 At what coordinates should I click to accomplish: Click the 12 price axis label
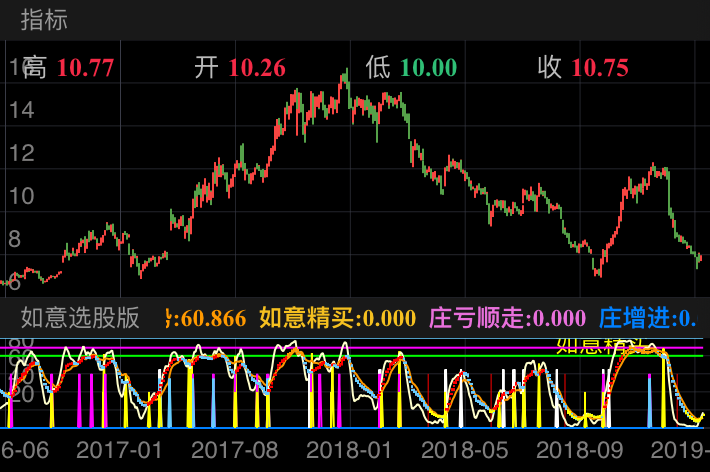pos(21,153)
